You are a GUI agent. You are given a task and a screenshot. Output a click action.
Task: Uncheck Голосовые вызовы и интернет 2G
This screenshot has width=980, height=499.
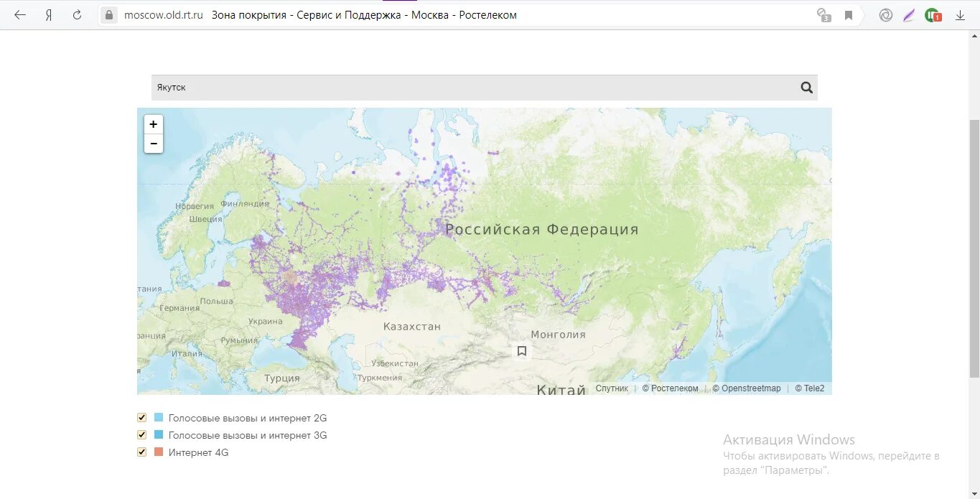click(141, 416)
